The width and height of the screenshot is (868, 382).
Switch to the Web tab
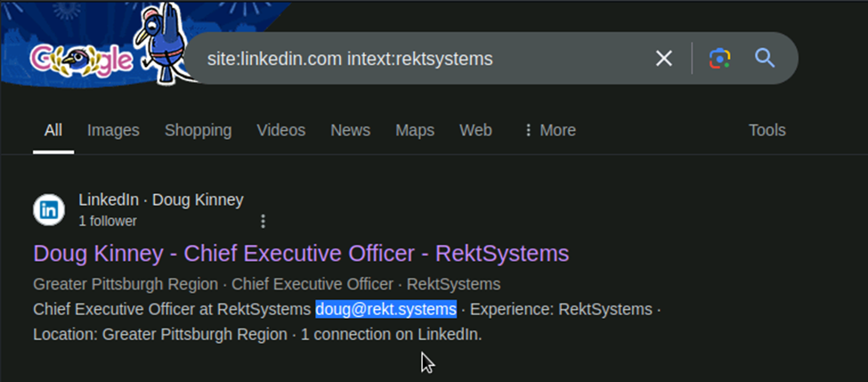pos(475,130)
